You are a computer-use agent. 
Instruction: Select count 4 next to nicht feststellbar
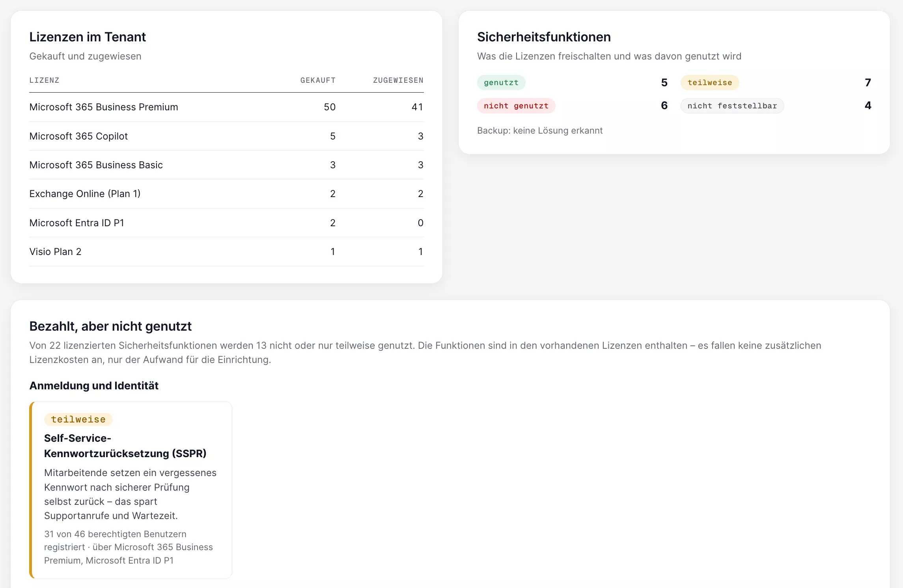pos(868,106)
